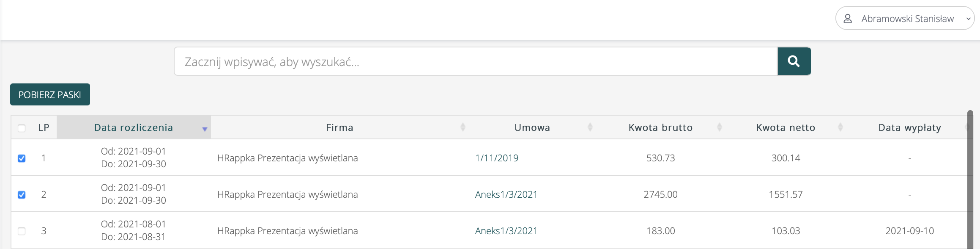The height and width of the screenshot is (249, 980).
Task: Click the user profile avatar icon
Action: point(848,19)
